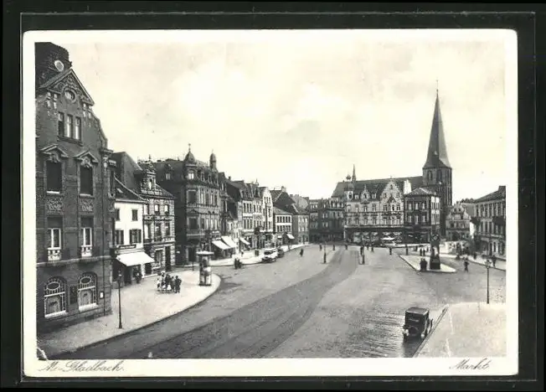This screenshot has height=392, width=546.
Task: Click the group of pedestrians on the sidewalk
Action: click(168, 283)
